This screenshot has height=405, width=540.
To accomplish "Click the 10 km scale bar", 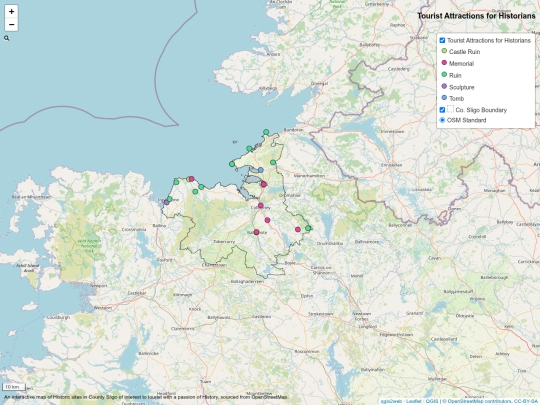I will (x=14, y=387).
